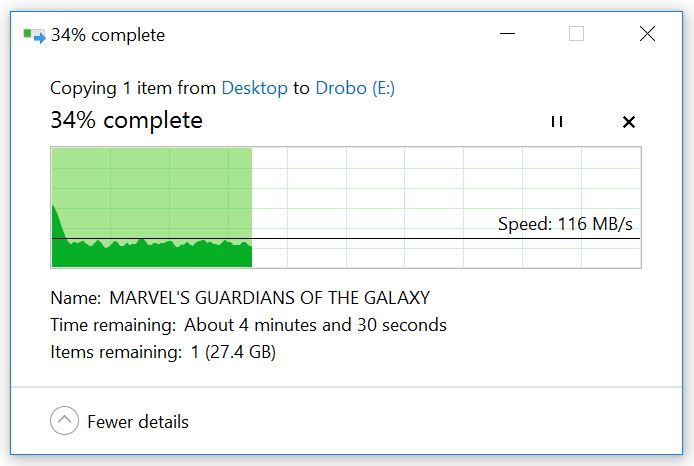
Task: Collapse details using the circled chevron icon
Action: point(64,421)
